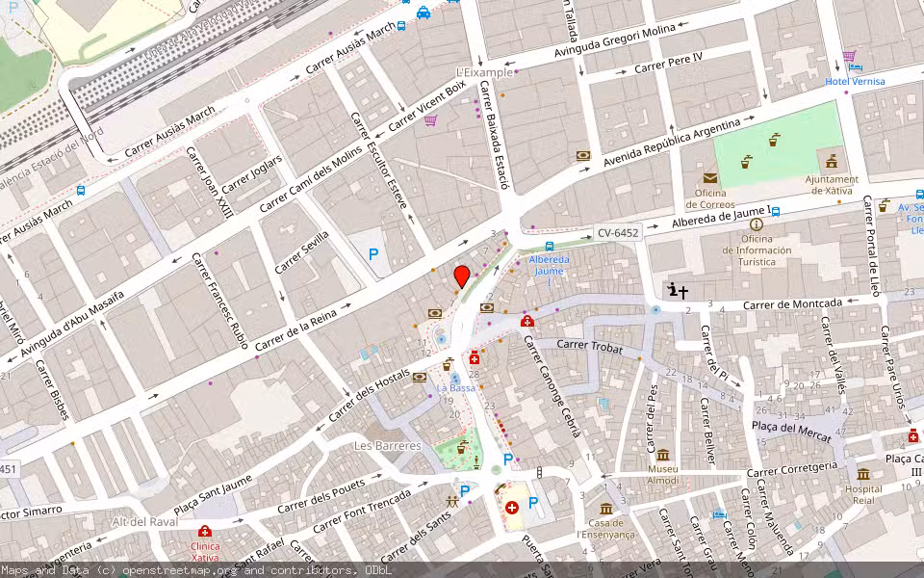Click the Clínica Xàtiva pharmacy cross icon

coord(205,532)
